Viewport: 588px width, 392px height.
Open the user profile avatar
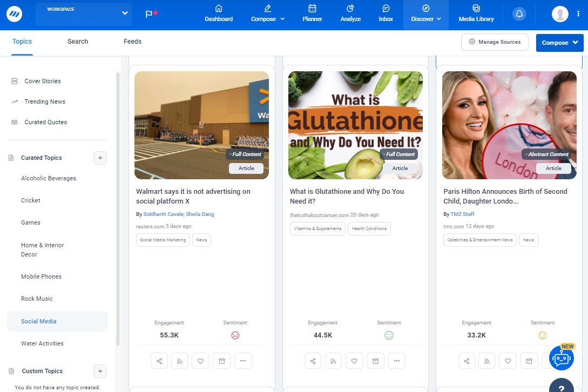[560, 14]
